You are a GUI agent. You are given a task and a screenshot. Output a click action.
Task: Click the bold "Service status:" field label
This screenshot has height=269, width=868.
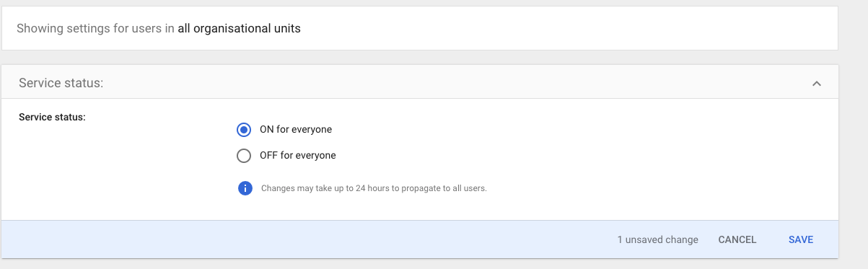pyautogui.click(x=52, y=117)
